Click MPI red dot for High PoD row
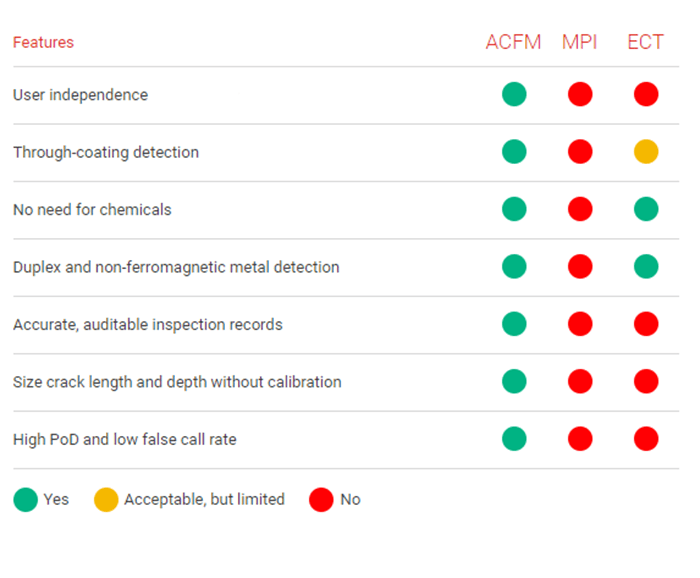The height and width of the screenshot is (578, 700). (x=580, y=439)
